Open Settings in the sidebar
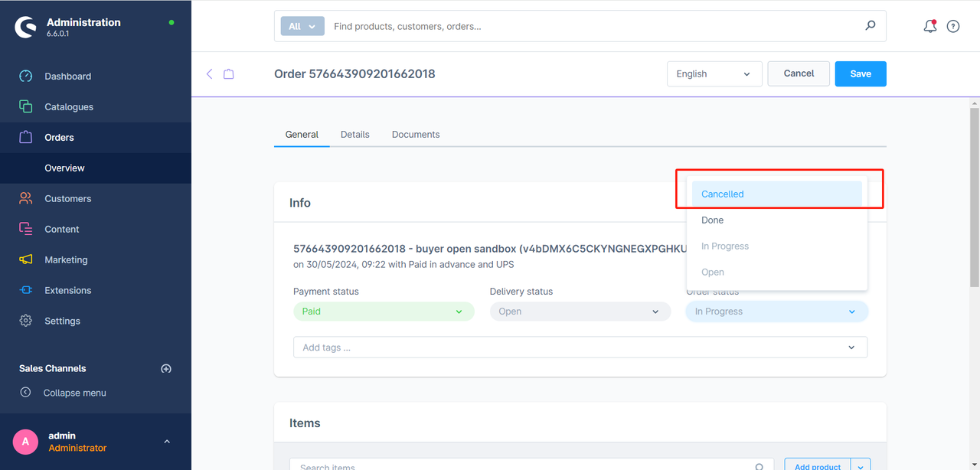Image resolution: width=980 pixels, height=470 pixels. [x=62, y=321]
